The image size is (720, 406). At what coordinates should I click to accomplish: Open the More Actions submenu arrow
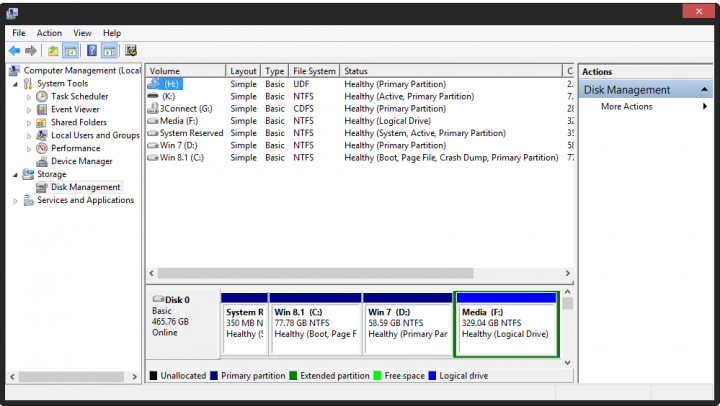pos(705,107)
